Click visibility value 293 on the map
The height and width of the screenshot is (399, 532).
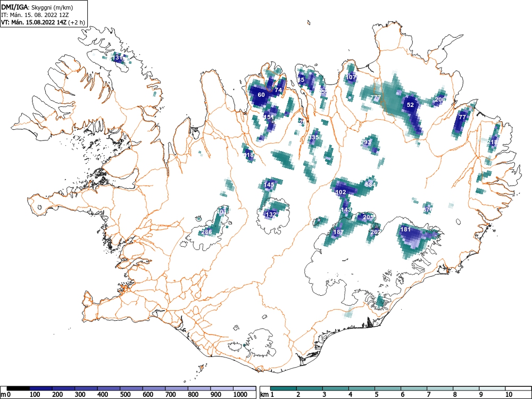[x=366, y=142]
